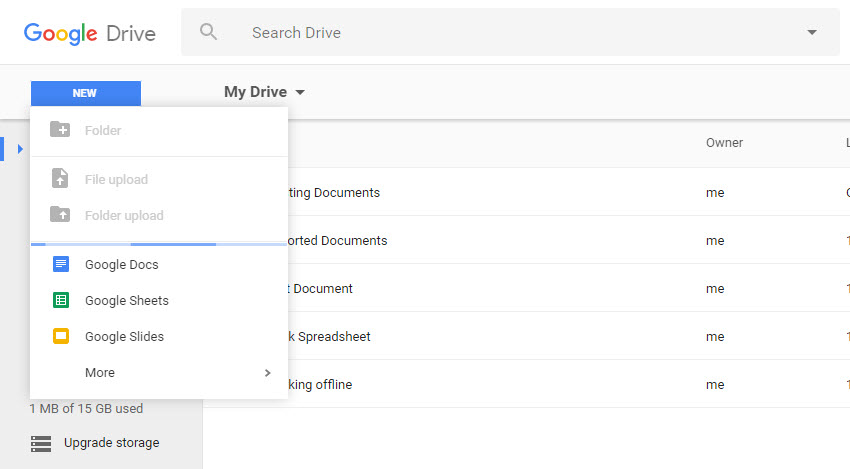Click owner 'me' in 'king offline' row
The height and width of the screenshot is (469, 850).
tap(715, 385)
